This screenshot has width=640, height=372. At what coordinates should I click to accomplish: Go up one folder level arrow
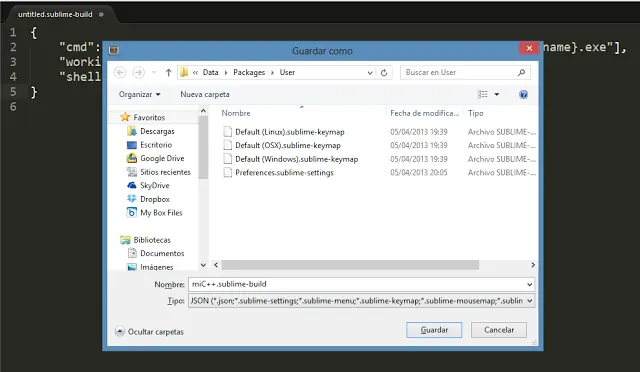pos(168,73)
